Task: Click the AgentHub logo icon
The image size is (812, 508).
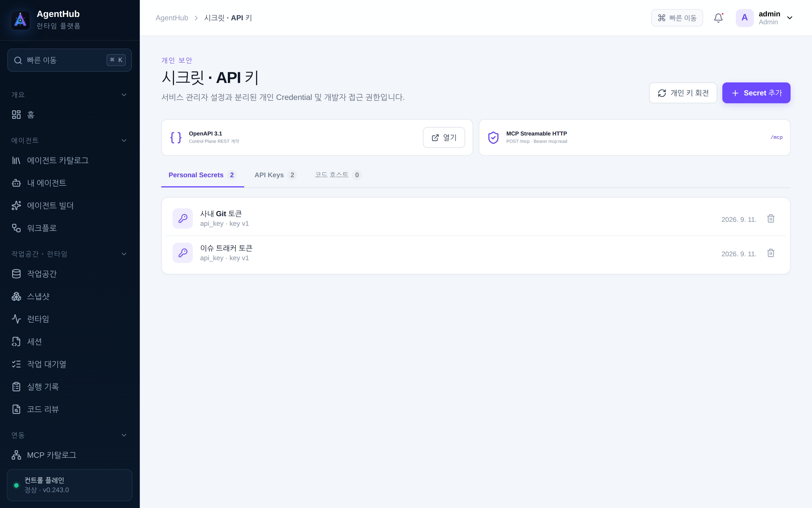Action: tap(20, 20)
